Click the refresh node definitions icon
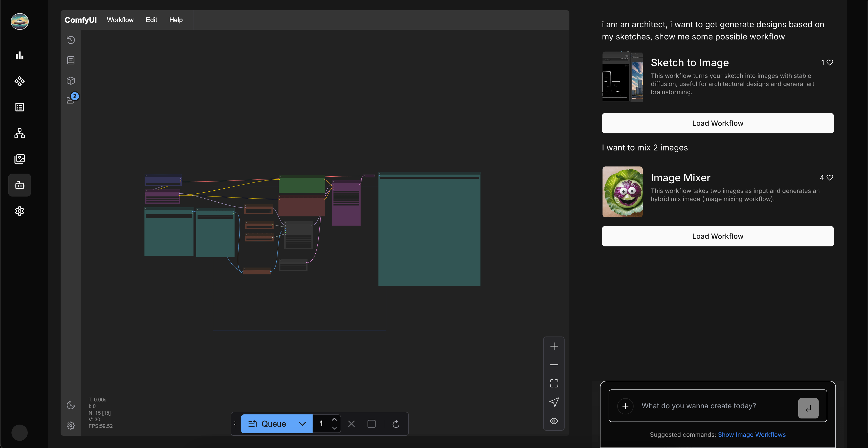 coord(396,424)
